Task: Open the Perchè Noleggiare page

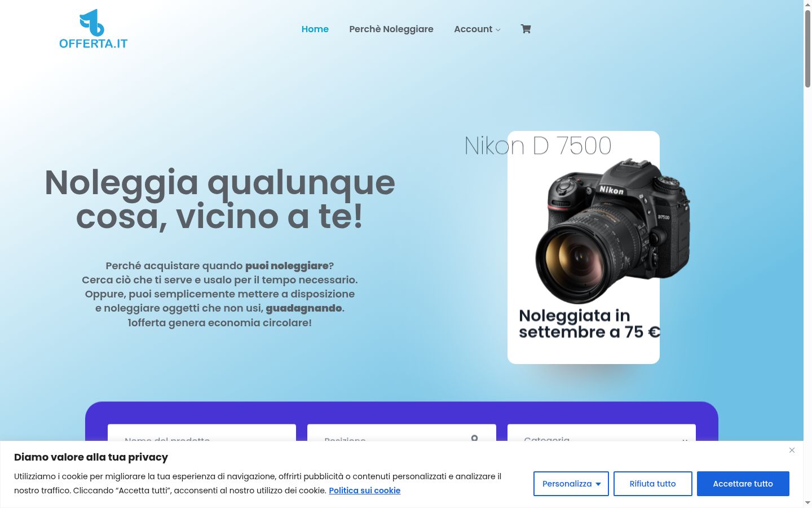Action: (391, 29)
